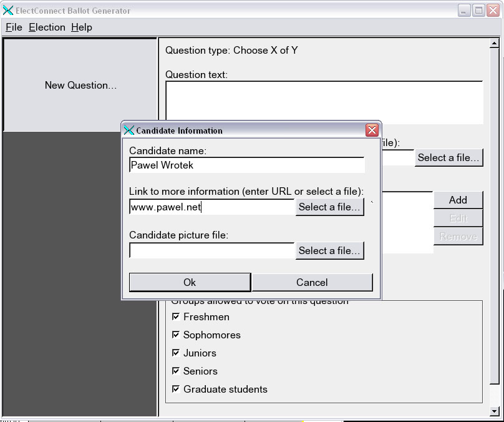Click the Candidate name input field
504x422 pixels.
(x=246, y=165)
